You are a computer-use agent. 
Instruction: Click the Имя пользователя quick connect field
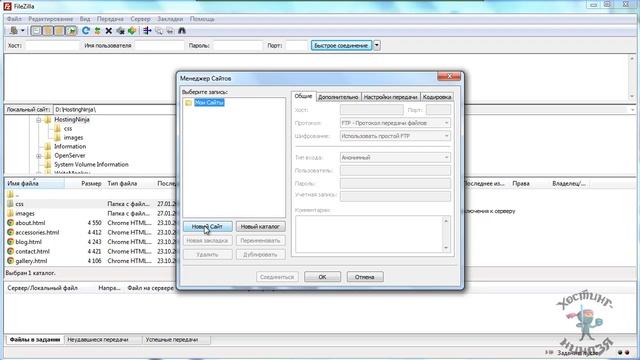(160, 46)
